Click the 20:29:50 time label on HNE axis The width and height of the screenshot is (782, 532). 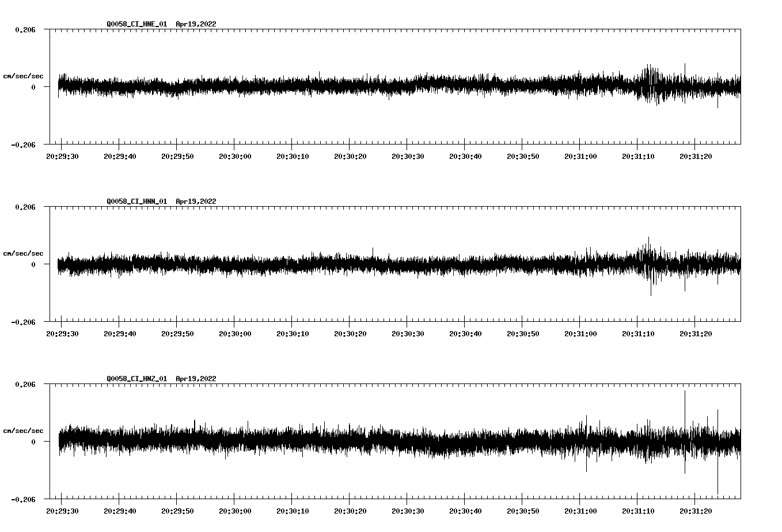tap(177, 157)
